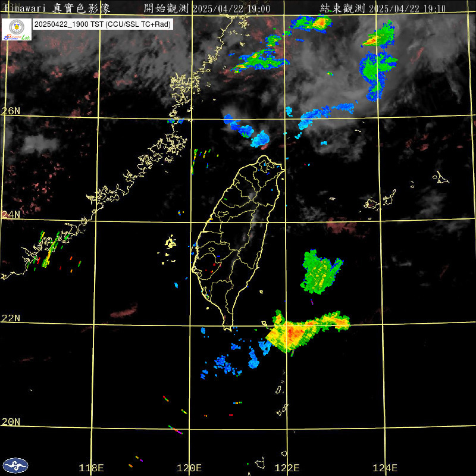Click the 20N latitude label

coord(11,422)
